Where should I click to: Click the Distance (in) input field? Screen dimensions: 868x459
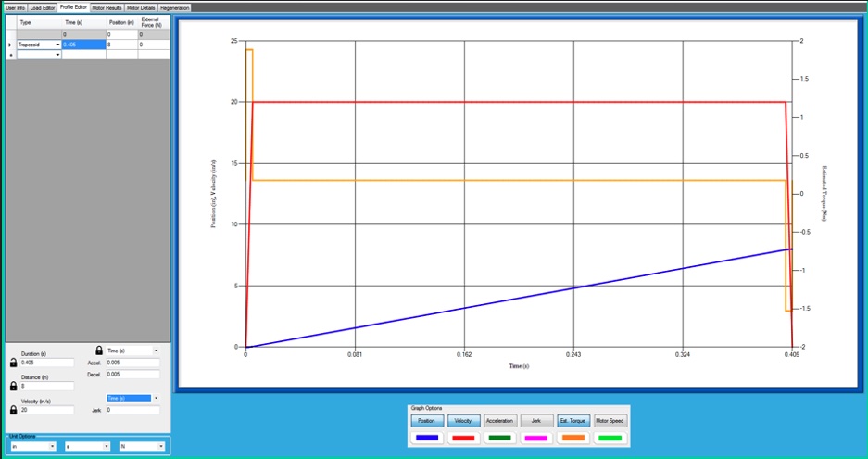[46, 386]
